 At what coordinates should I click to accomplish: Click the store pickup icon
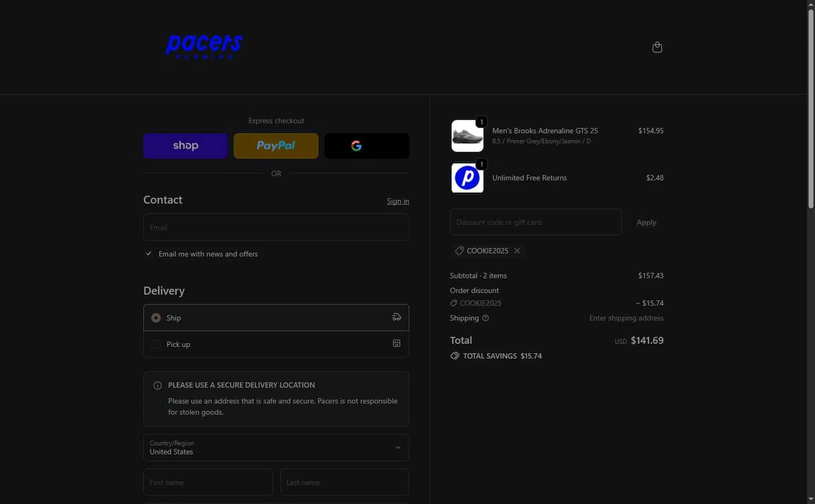pyautogui.click(x=397, y=344)
